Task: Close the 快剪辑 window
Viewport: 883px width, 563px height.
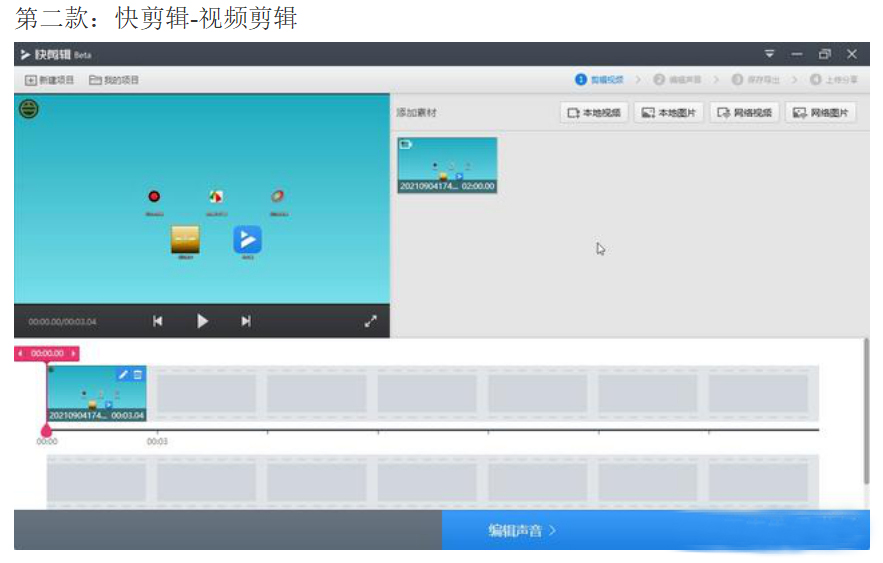Action: click(x=852, y=54)
